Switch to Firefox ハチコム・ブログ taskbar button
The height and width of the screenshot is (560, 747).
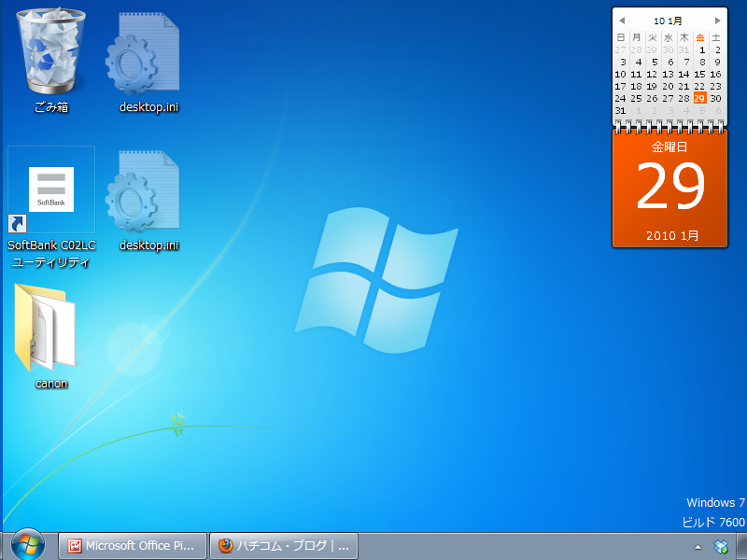coord(284,546)
